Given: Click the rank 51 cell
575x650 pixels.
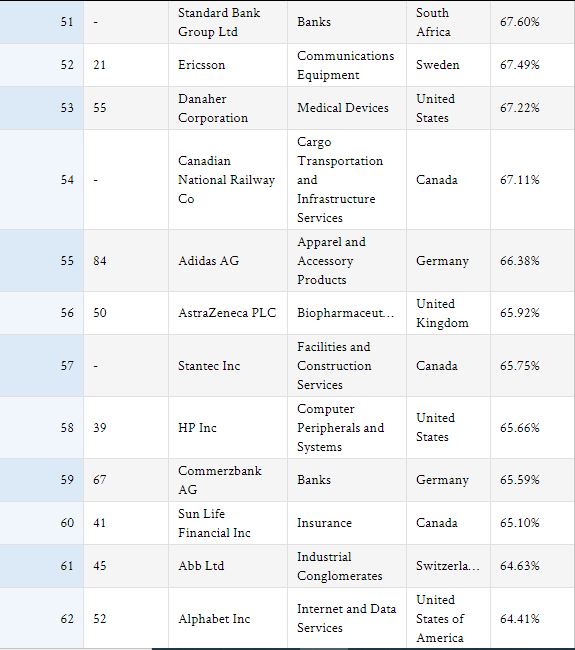Looking at the screenshot, I should click(41, 22).
